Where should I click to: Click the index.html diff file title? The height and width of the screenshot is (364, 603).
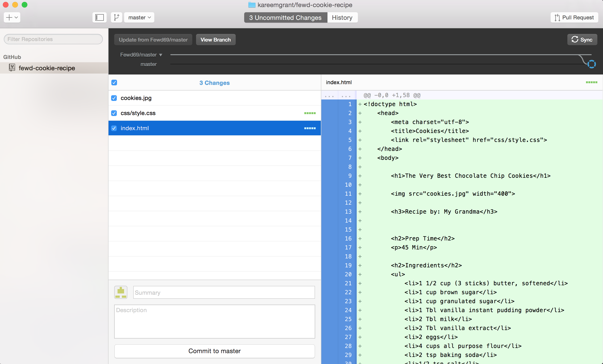point(339,83)
